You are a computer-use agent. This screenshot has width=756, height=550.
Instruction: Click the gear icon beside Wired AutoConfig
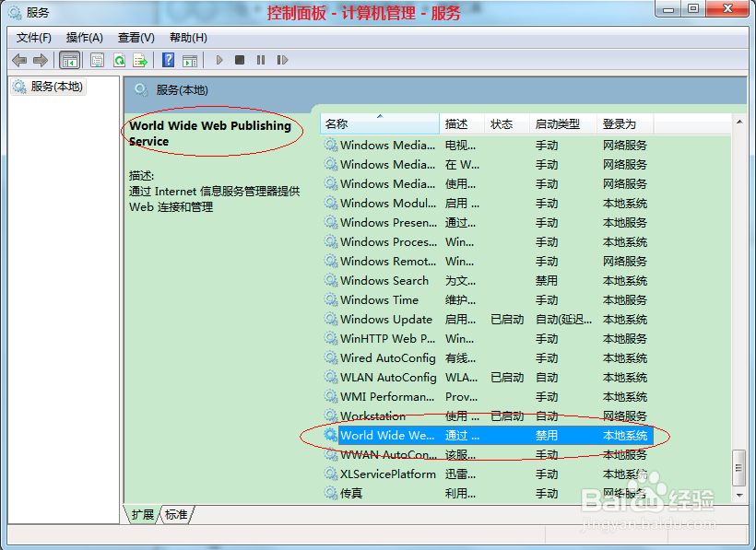(x=331, y=357)
